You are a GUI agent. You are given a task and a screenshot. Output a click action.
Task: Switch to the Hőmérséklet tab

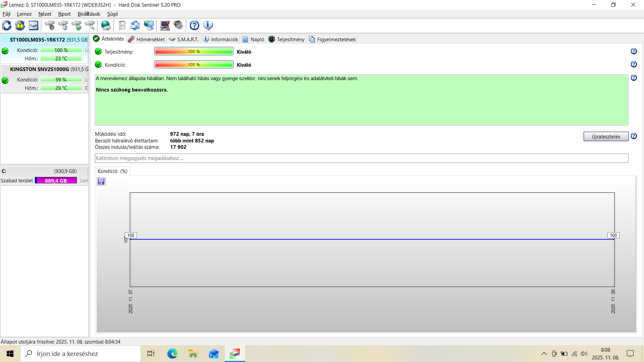coord(147,40)
